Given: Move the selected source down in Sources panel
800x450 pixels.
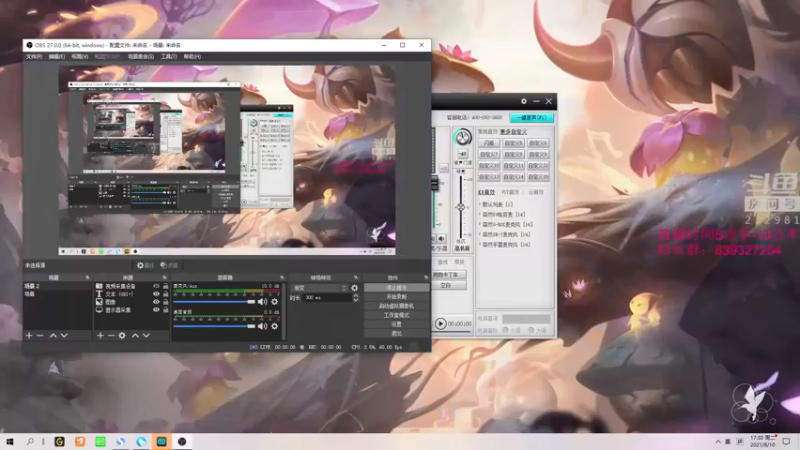Looking at the screenshot, I should point(146,335).
